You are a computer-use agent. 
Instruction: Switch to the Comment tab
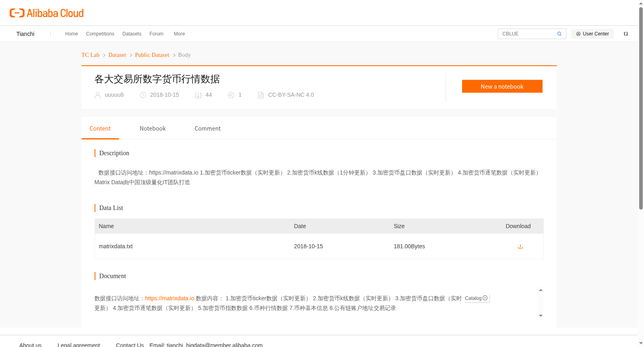[208, 129]
